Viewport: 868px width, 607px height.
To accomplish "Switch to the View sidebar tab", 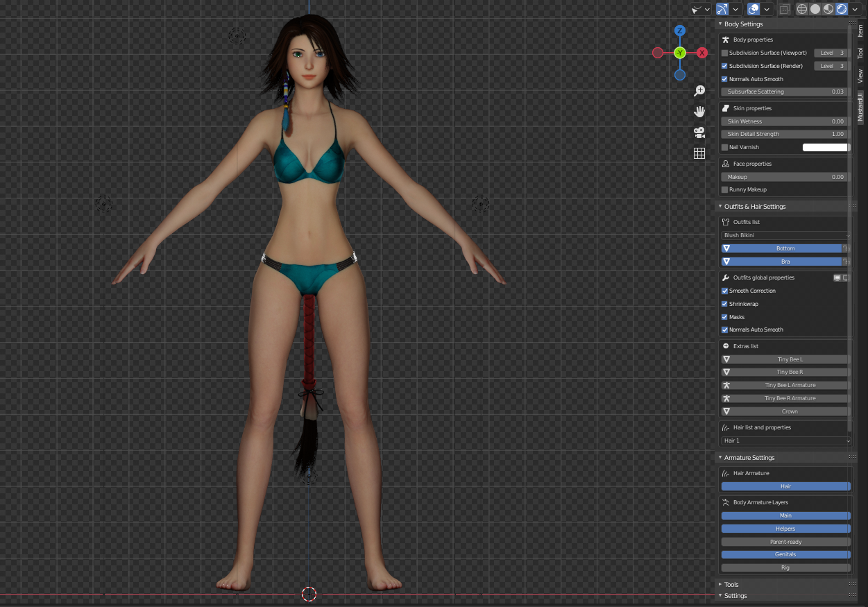I will (x=860, y=76).
